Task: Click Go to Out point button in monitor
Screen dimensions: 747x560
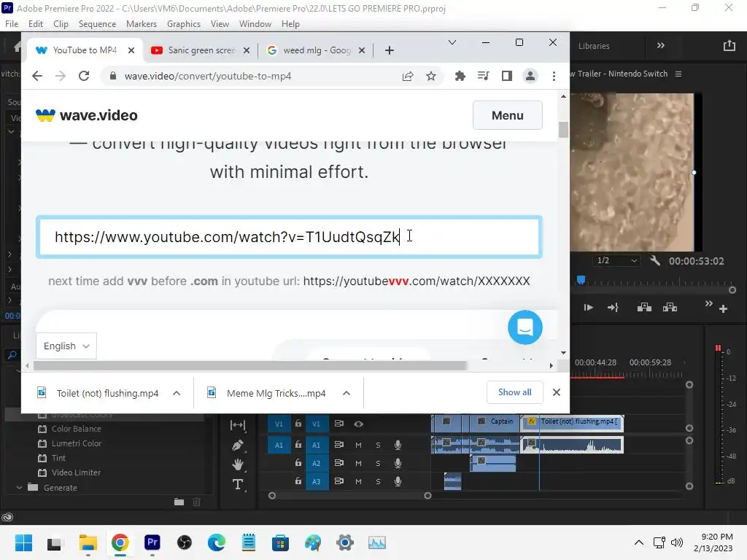Action: pos(613,308)
